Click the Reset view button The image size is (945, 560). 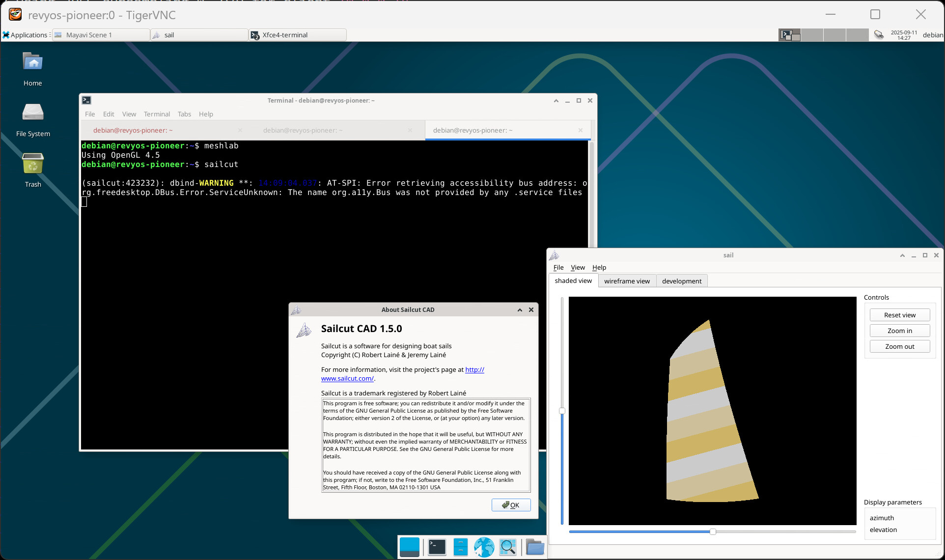(x=899, y=315)
